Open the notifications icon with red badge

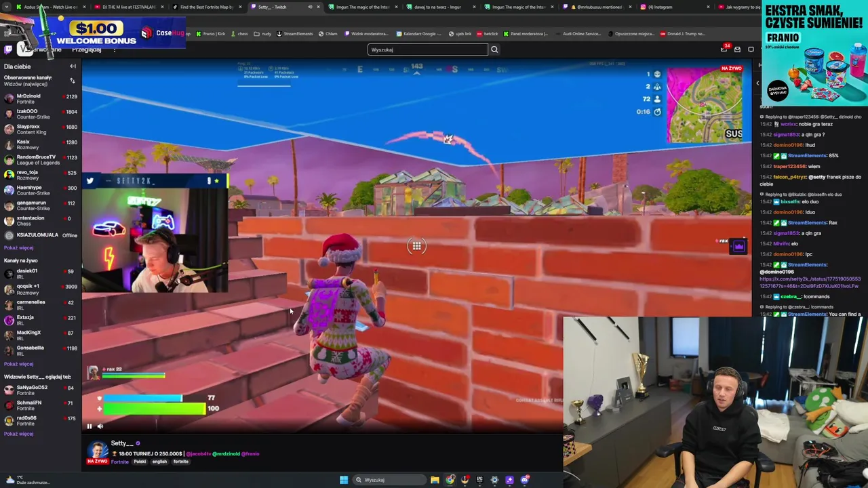(724, 49)
